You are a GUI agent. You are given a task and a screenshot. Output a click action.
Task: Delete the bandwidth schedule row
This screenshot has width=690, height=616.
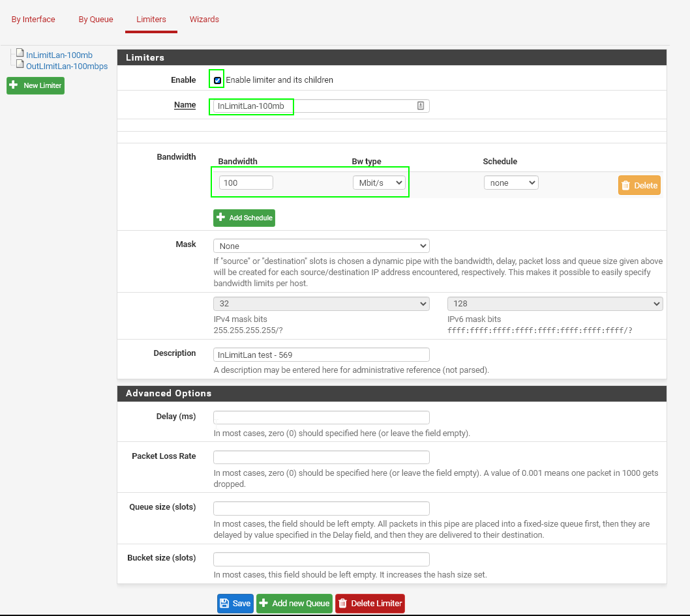(x=639, y=185)
